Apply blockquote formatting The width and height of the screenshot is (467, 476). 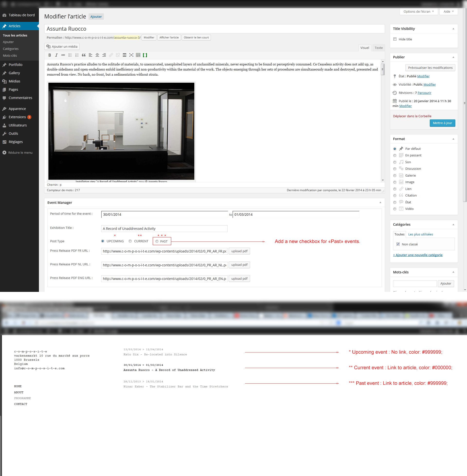point(84,55)
